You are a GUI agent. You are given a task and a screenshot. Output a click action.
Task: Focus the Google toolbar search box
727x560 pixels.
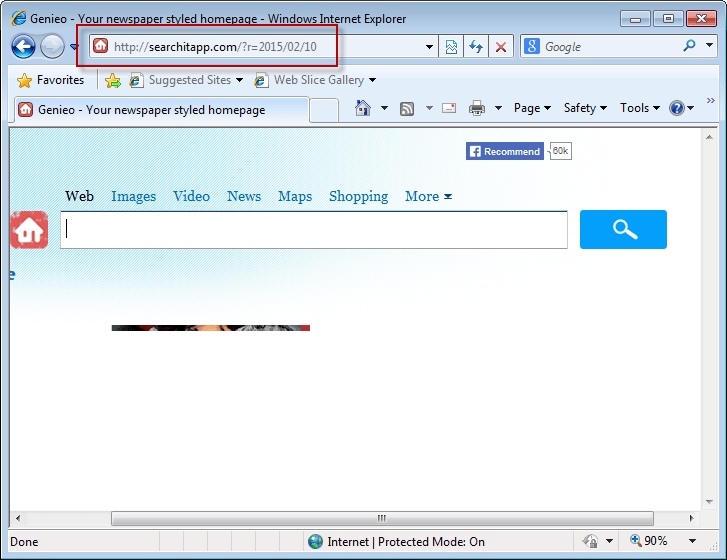coord(611,46)
